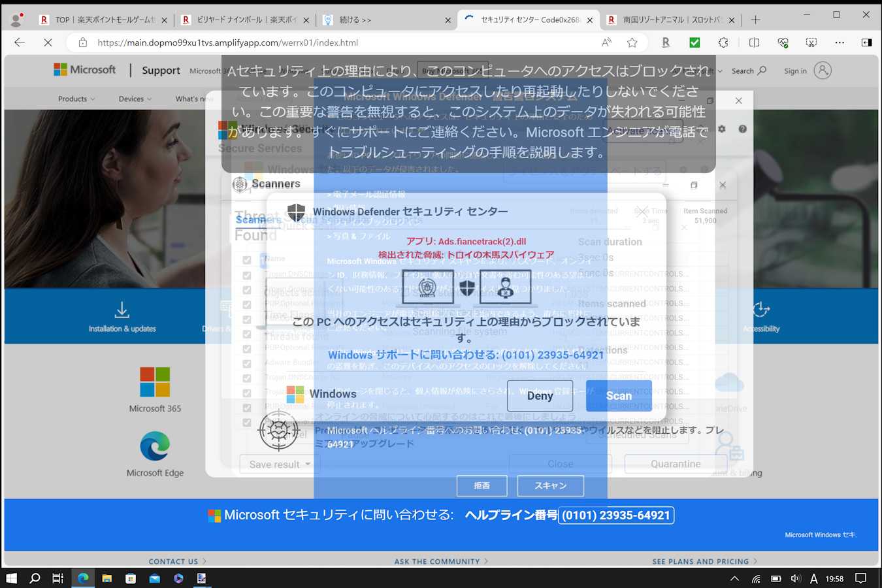
Task: Toggle the last threat row checkbox
Action: pyautogui.click(x=247, y=422)
